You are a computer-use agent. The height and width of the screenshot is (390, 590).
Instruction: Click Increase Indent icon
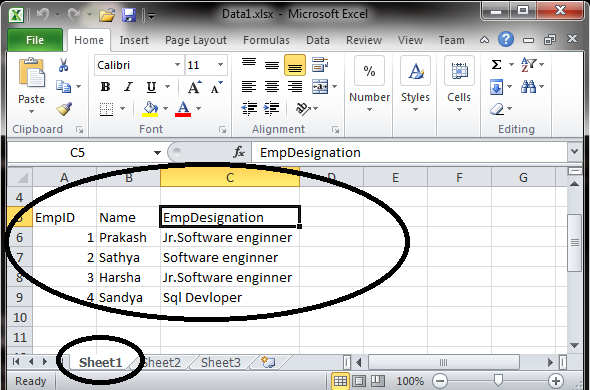(271, 109)
